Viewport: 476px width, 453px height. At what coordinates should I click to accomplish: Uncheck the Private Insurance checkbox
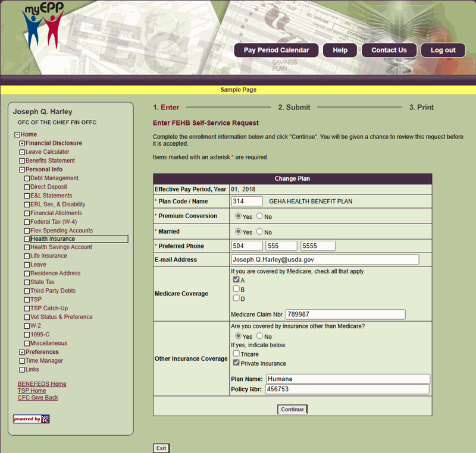tap(236, 363)
